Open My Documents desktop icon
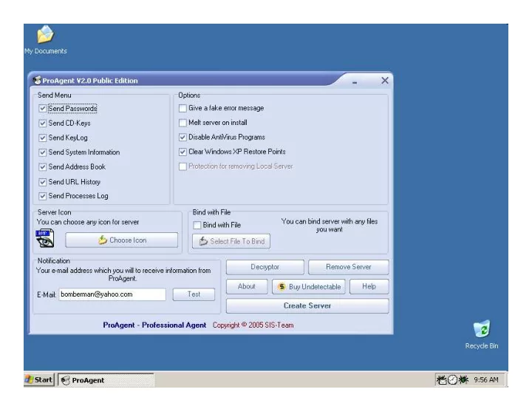The width and height of the screenshot is (532, 412). point(45,39)
